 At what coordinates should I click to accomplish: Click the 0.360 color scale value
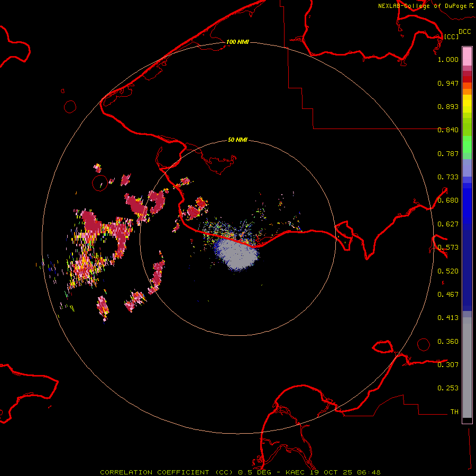click(x=448, y=341)
